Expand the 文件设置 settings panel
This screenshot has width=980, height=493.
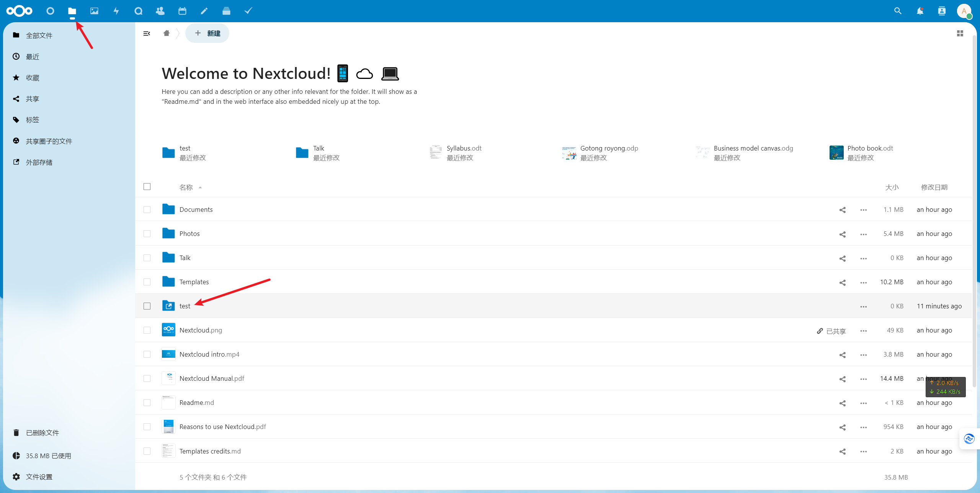tap(39, 477)
